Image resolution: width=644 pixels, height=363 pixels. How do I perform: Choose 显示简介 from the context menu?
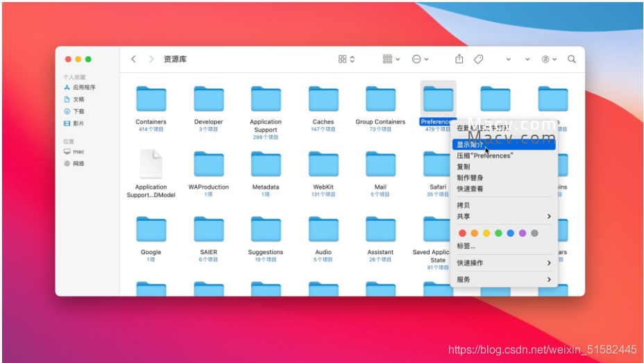point(504,144)
